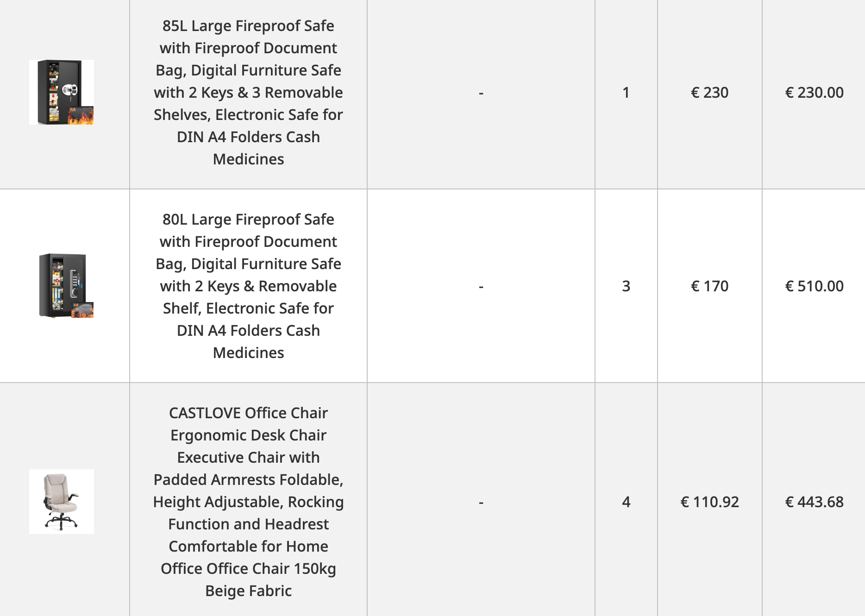This screenshot has width=865, height=616.
Task: Click "Beige Fabric" in the chair description
Action: tap(248, 591)
